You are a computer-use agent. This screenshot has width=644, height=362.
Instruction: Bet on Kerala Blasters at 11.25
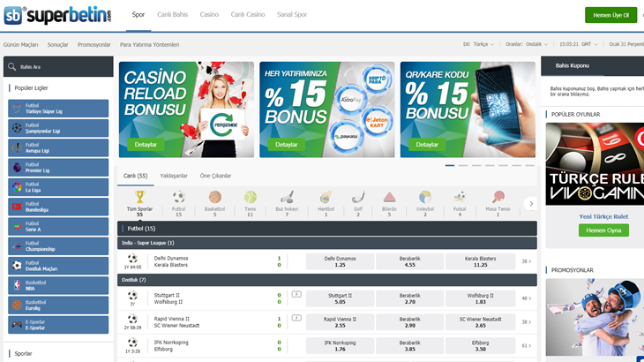(480, 261)
